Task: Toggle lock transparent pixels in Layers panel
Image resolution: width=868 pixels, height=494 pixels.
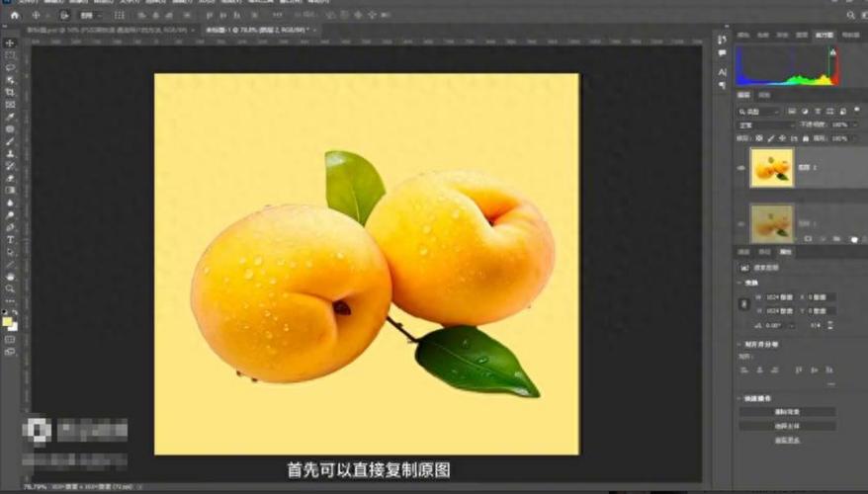Action: point(759,138)
